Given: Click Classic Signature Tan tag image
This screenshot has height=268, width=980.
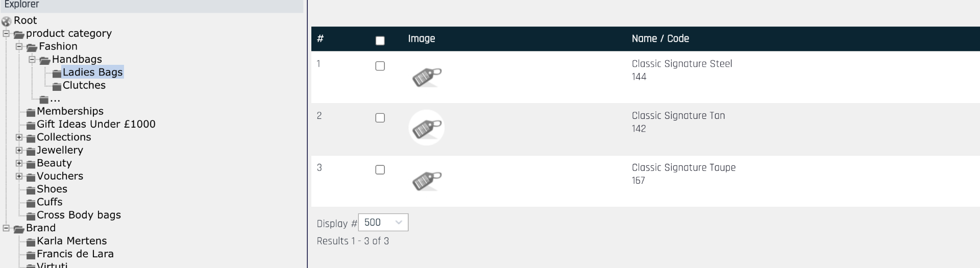Looking at the screenshot, I should click(x=426, y=128).
